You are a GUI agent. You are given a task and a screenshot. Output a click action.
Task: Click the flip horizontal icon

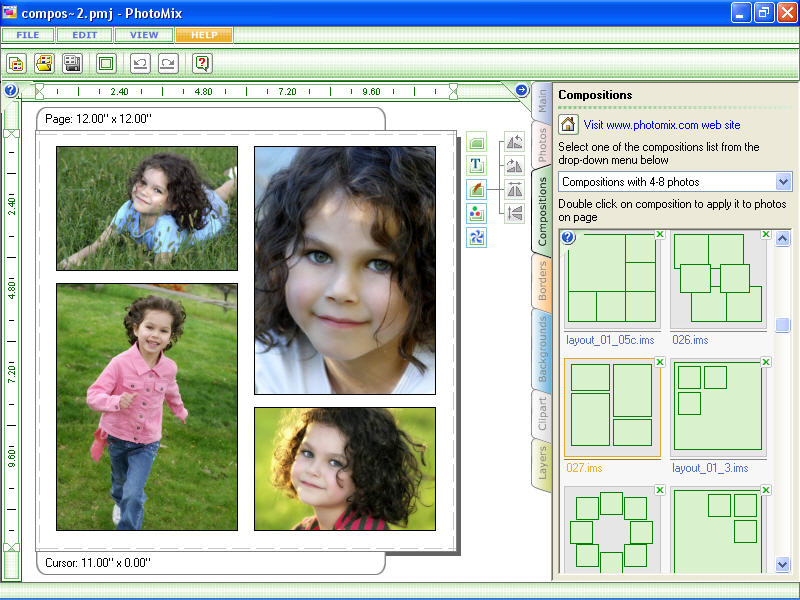tap(514, 189)
